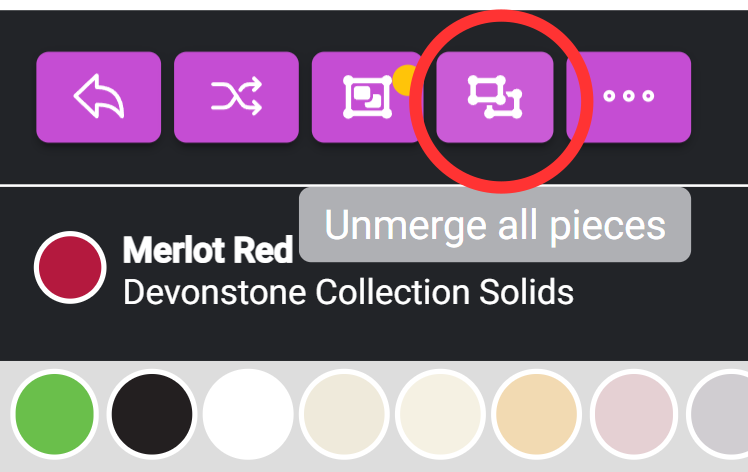Select the pure white color swatch

(x=248, y=413)
